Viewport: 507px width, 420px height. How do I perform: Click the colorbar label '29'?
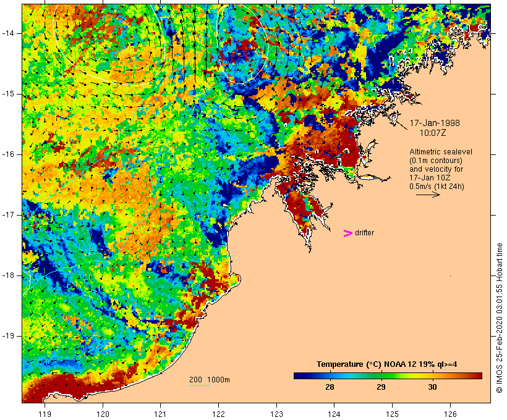381,387
